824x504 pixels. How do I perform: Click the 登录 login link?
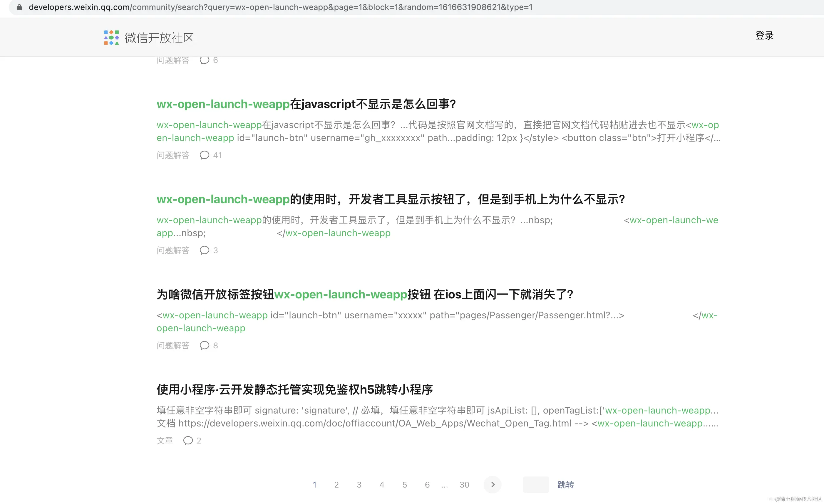[x=764, y=36]
